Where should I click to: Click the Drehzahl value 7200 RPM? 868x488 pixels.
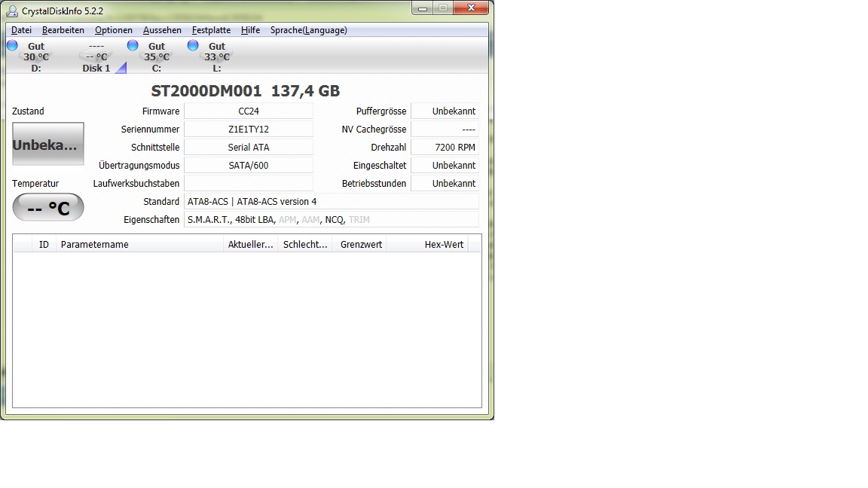tap(445, 147)
